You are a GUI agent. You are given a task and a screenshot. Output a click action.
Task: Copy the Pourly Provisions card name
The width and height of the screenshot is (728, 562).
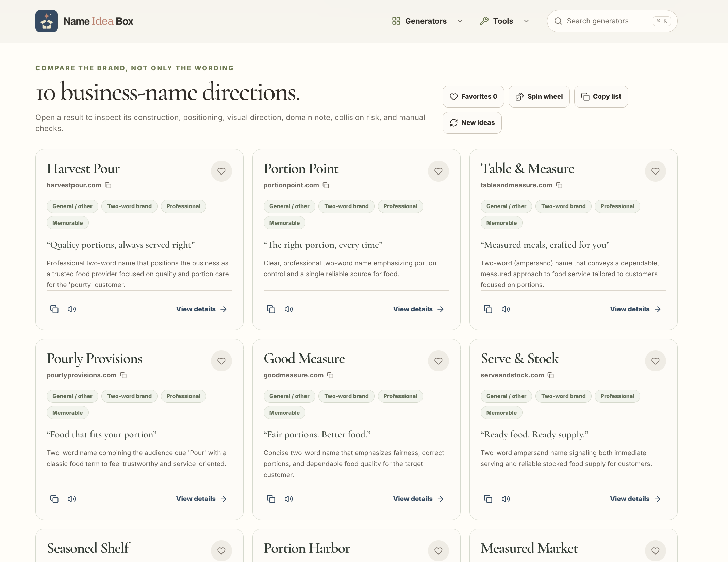tap(54, 499)
